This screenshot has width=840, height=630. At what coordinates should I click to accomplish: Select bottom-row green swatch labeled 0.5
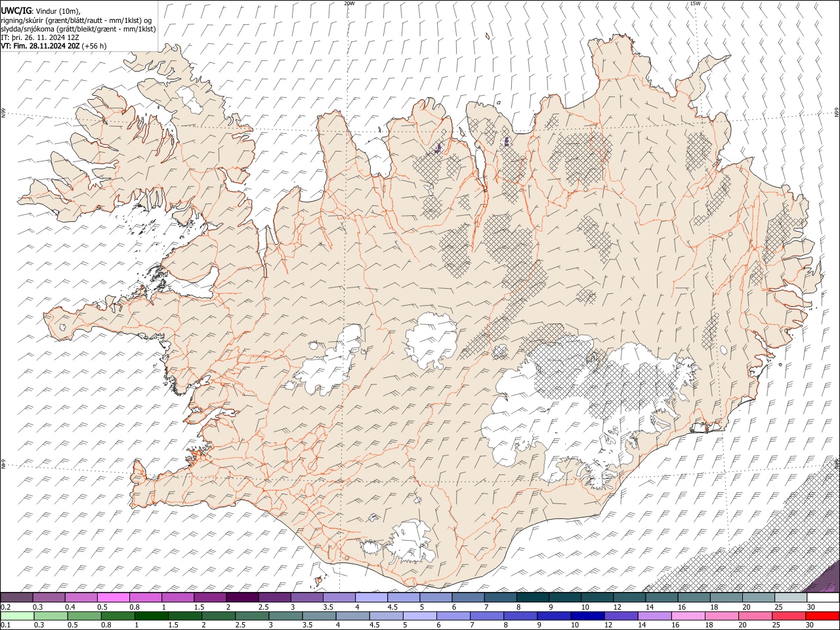[84, 616]
